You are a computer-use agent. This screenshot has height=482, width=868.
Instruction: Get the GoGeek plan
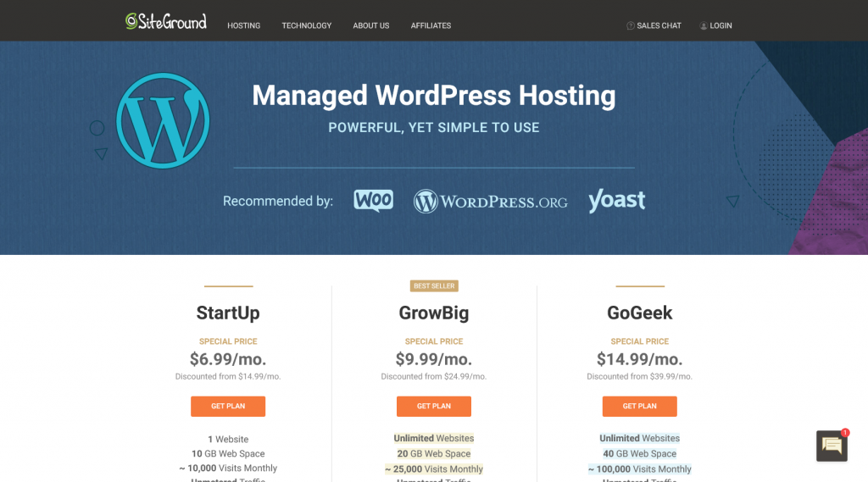coord(639,407)
